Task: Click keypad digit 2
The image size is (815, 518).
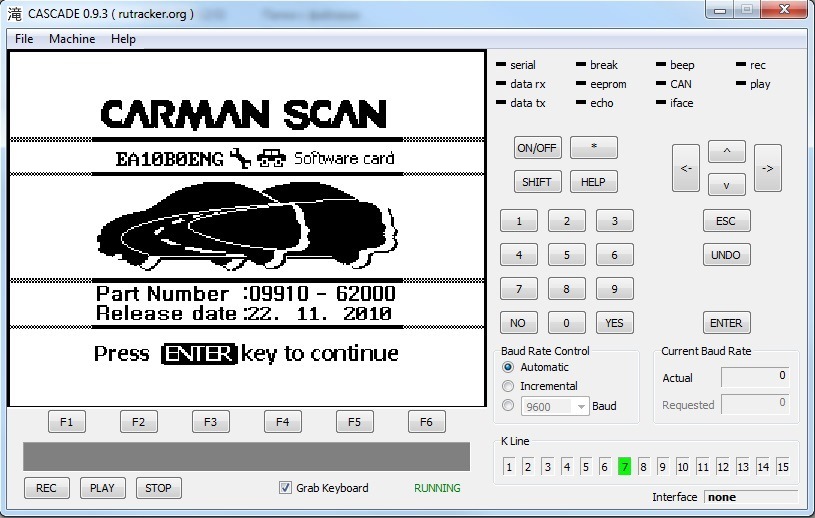Action: [567, 221]
